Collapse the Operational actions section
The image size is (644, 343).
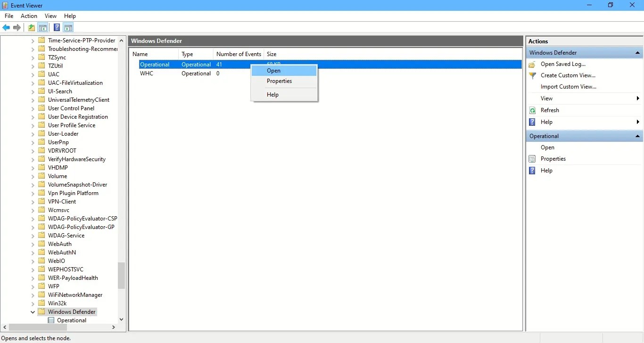(x=638, y=136)
